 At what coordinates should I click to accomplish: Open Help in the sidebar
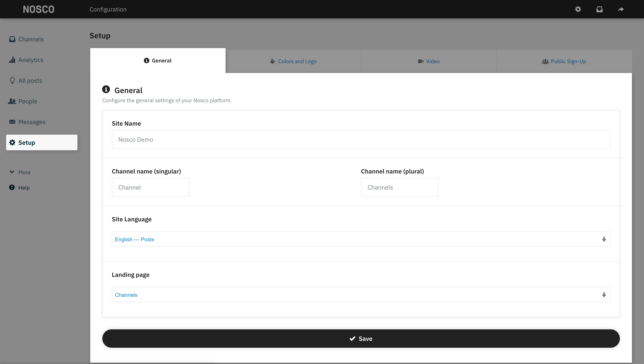click(x=24, y=187)
